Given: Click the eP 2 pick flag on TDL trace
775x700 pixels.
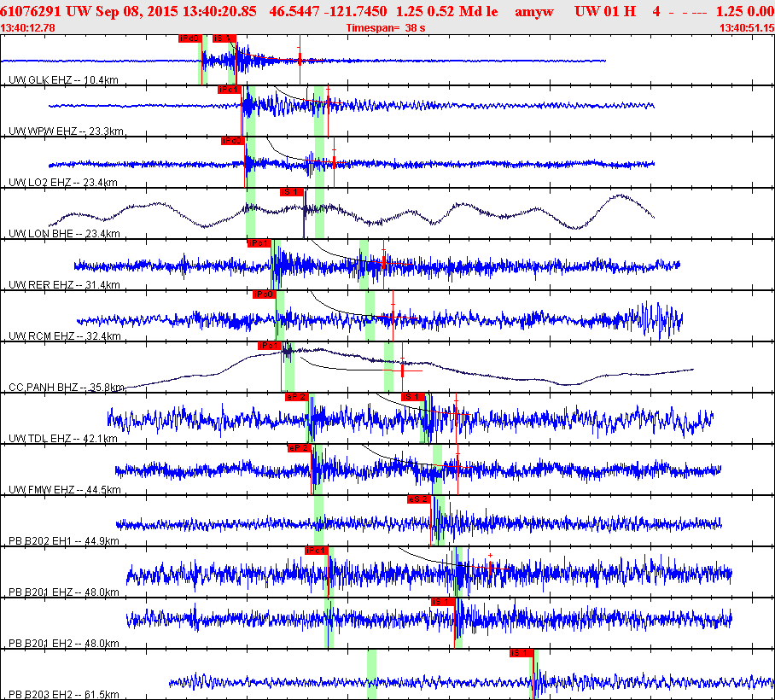Looking at the screenshot, I should (x=296, y=397).
